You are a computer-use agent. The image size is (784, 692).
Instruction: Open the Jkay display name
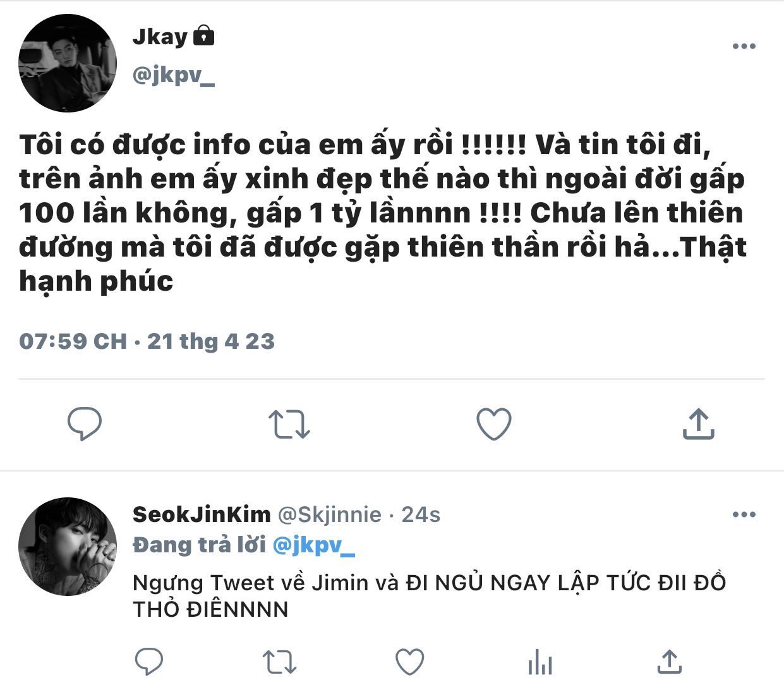coord(160,37)
